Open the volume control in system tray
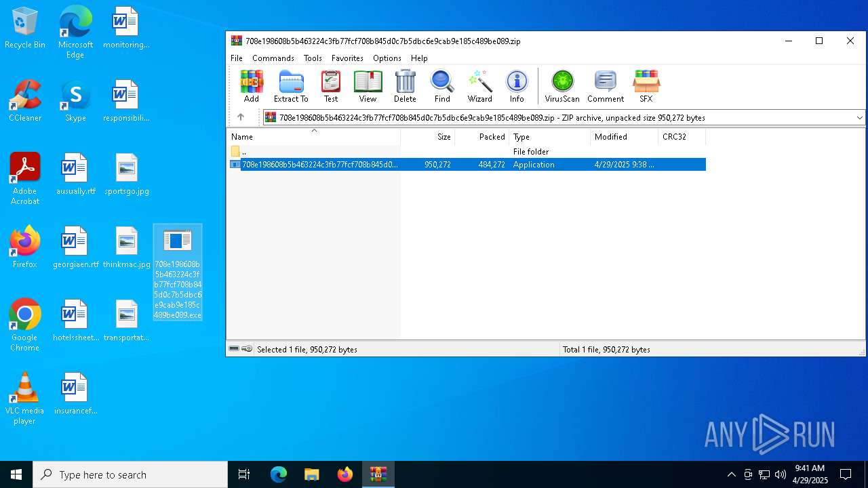 click(x=781, y=474)
